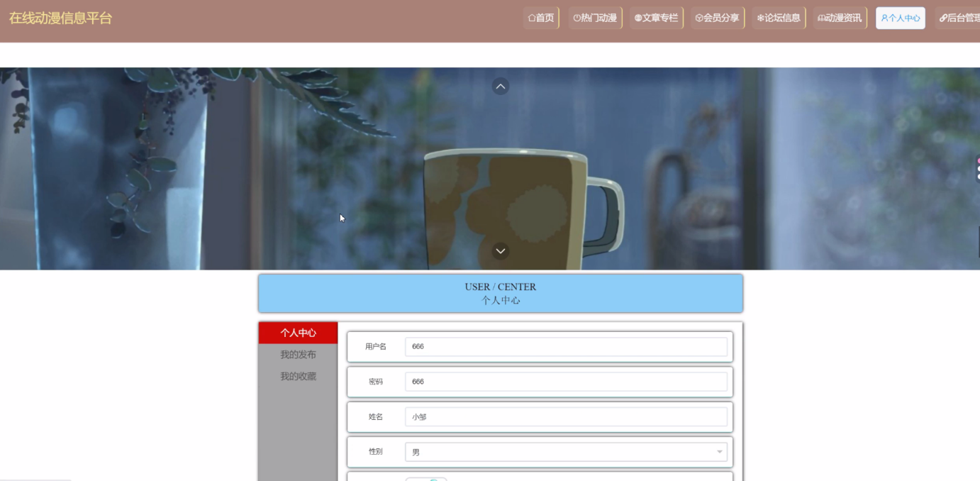Click the up chevron on banner carousel
The width and height of the screenshot is (980, 481).
click(x=501, y=87)
